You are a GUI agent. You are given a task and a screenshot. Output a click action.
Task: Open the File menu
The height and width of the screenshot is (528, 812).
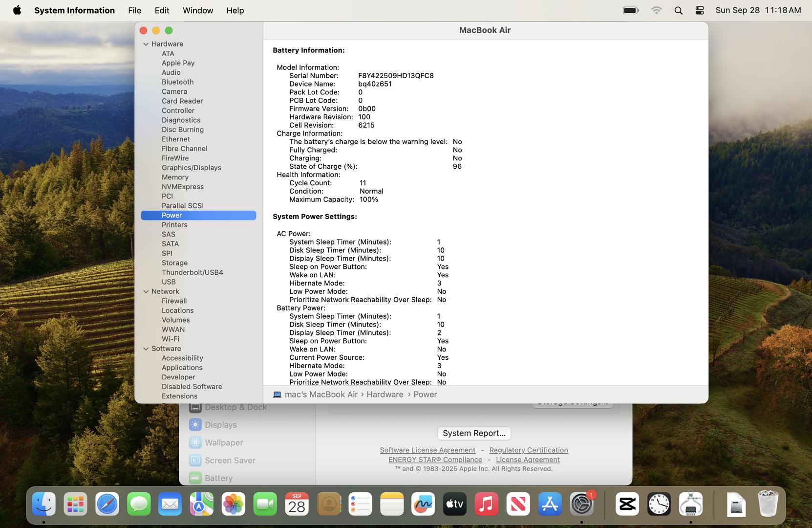(x=134, y=10)
